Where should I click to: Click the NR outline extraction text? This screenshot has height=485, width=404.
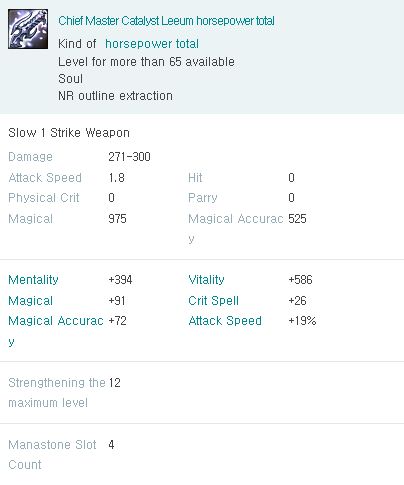click(x=115, y=96)
